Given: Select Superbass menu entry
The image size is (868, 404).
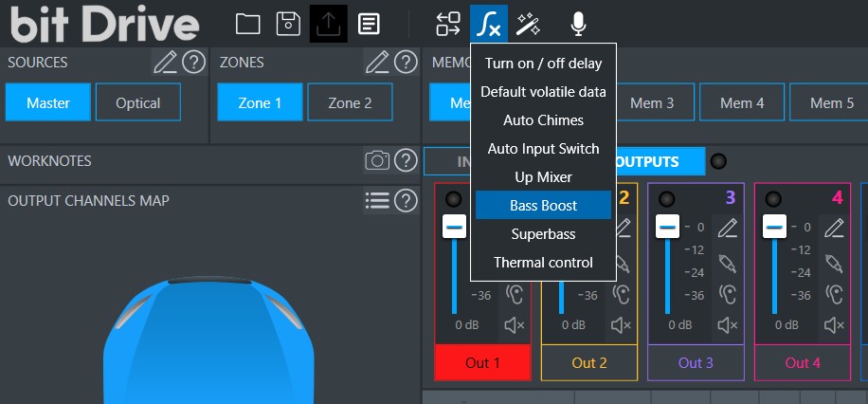Looking at the screenshot, I should coord(543,234).
